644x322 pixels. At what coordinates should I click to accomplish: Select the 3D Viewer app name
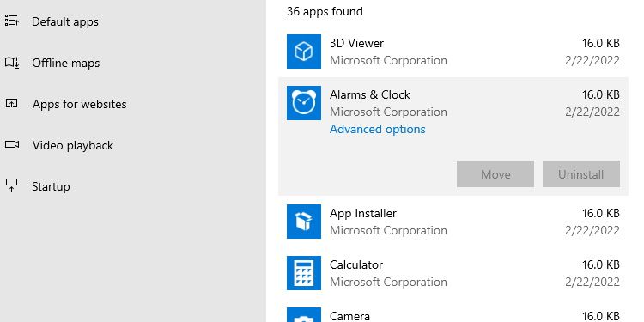[356, 43]
